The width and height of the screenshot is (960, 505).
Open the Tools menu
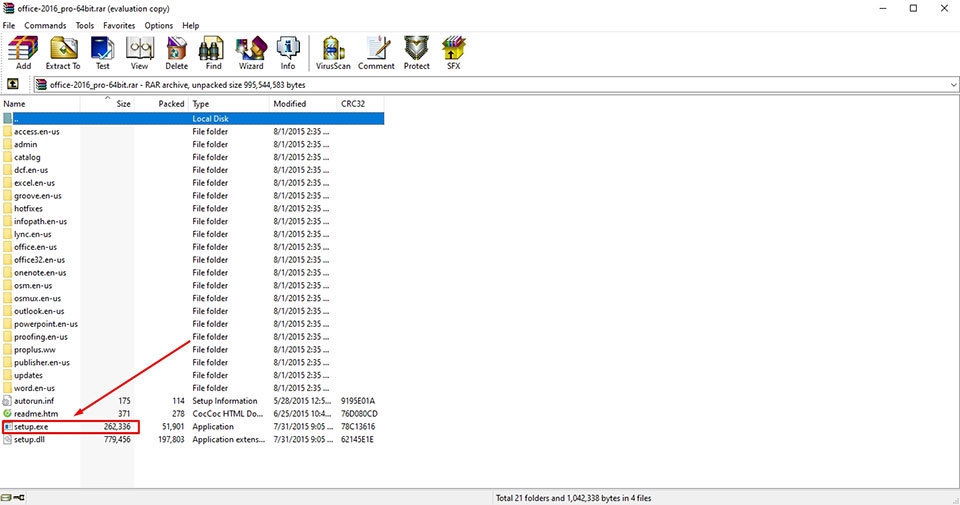(84, 26)
